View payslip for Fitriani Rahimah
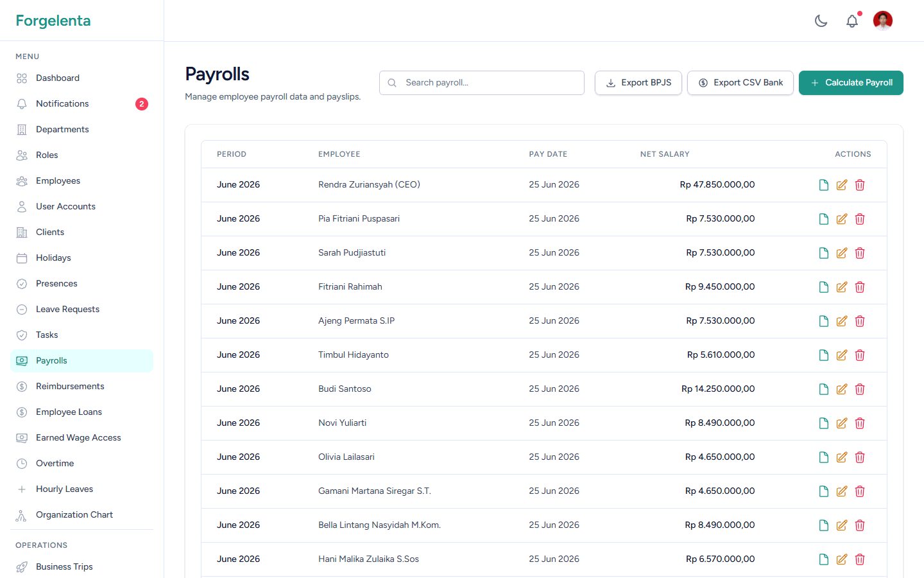Screen dimensions: 924x578 tap(824, 287)
